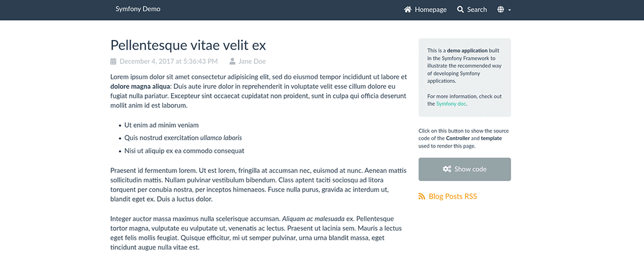
Task: Click the gears icon on Show code
Action: (447, 169)
